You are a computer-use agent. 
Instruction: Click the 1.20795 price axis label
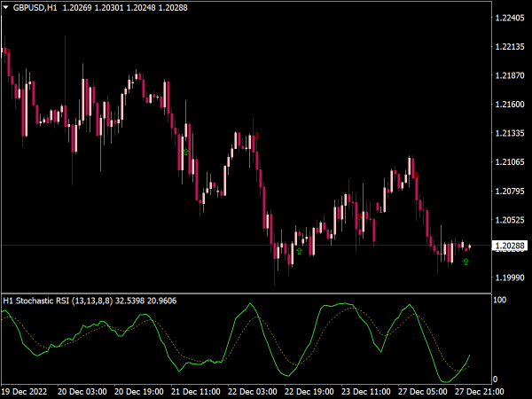pyautogui.click(x=510, y=192)
